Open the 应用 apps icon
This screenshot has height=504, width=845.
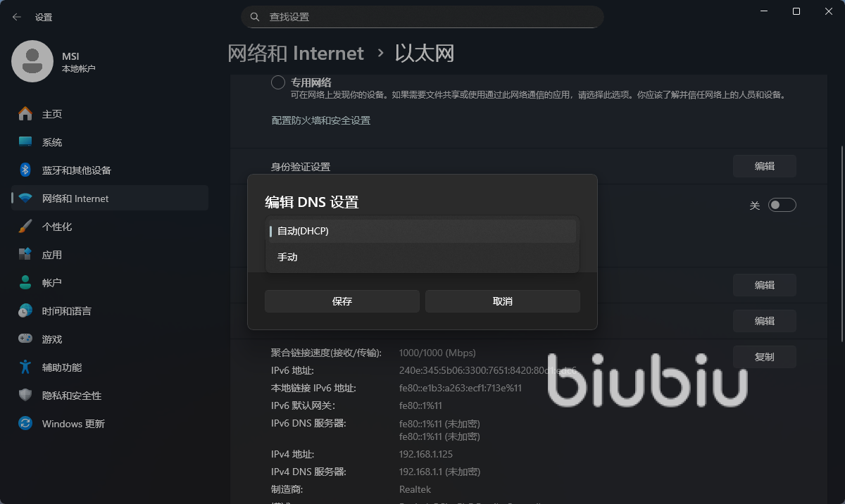[x=25, y=255]
